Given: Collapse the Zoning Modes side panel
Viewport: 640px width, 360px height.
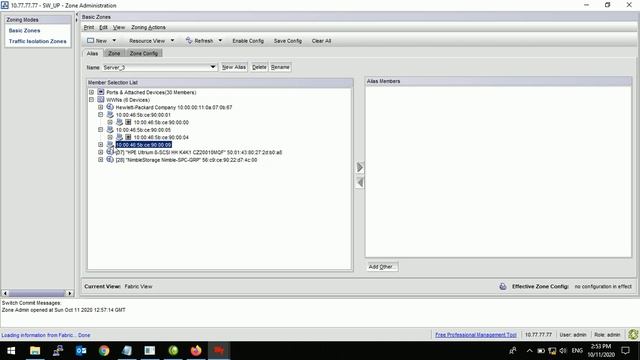Looking at the screenshot, I should (77, 14).
